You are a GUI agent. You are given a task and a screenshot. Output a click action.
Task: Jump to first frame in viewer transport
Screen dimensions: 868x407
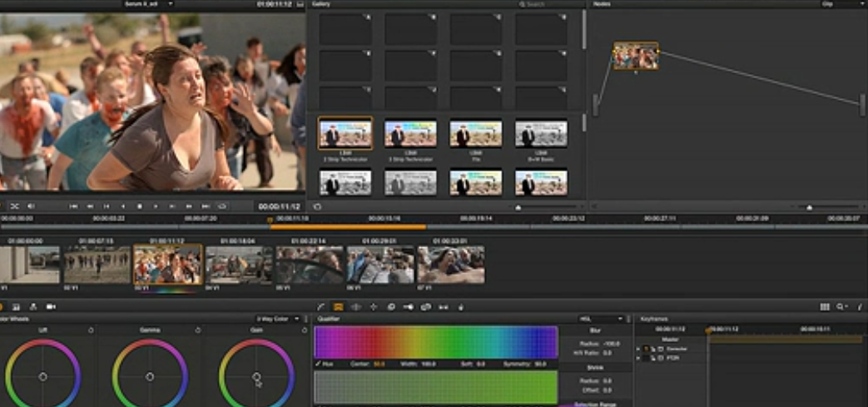pos(73,206)
